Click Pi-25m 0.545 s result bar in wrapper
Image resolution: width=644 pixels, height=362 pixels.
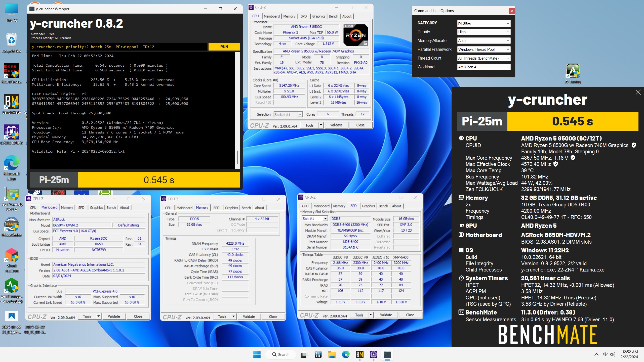tap(135, 180)
